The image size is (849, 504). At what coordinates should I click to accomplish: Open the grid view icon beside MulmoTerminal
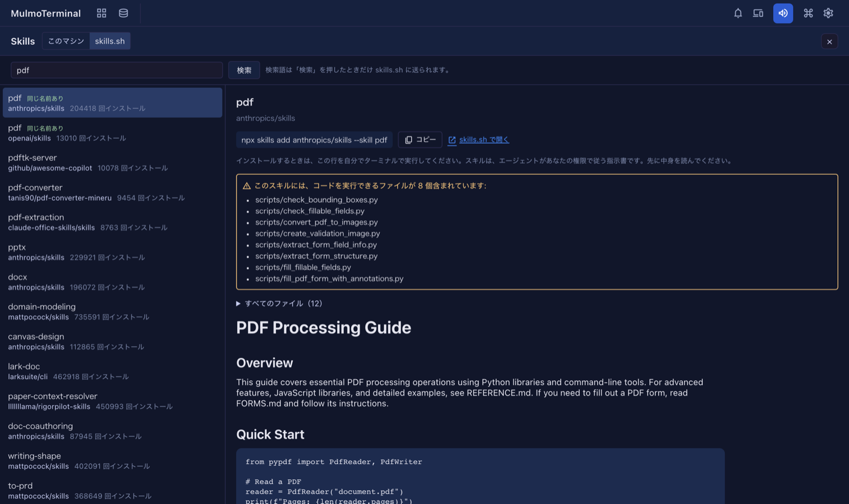(102, 13)
